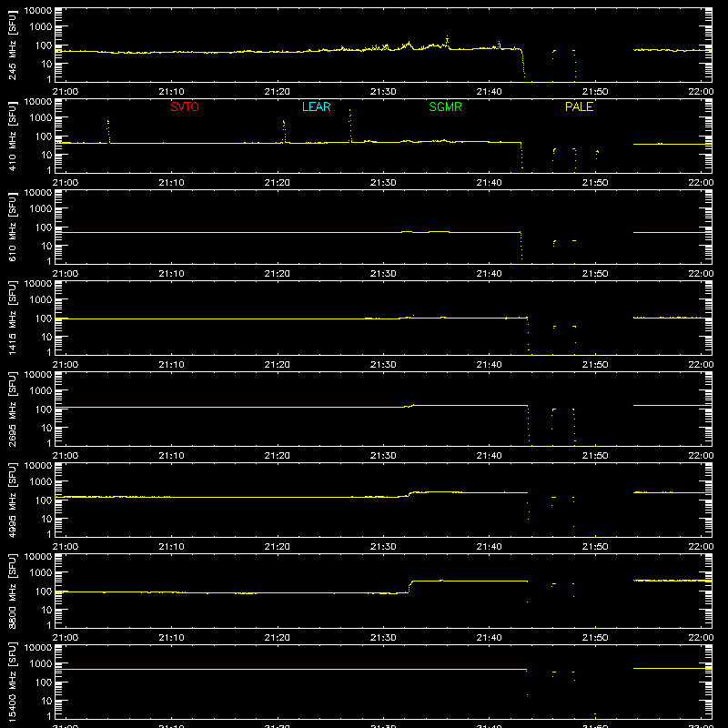
Task: Click the 21:50 label under the 610 MHz plot
Action: (595, 274)
